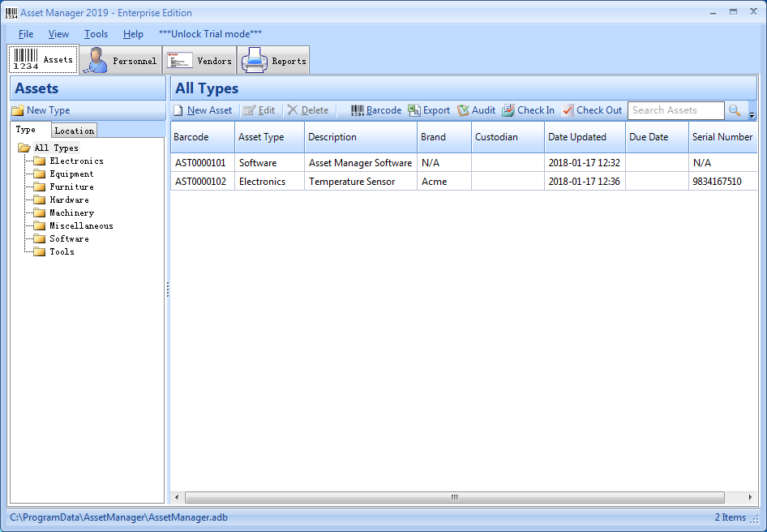Click serial number 9834167510
The width and height of the screenshot is (767, 532).
click(x=717, y=182)
